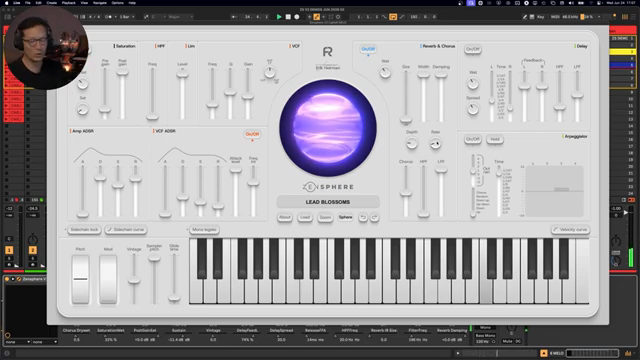This screenshot has height=360, width=640.
Task: Toggle the orange automation arm button in toolbar
Action: coord(316,17)
